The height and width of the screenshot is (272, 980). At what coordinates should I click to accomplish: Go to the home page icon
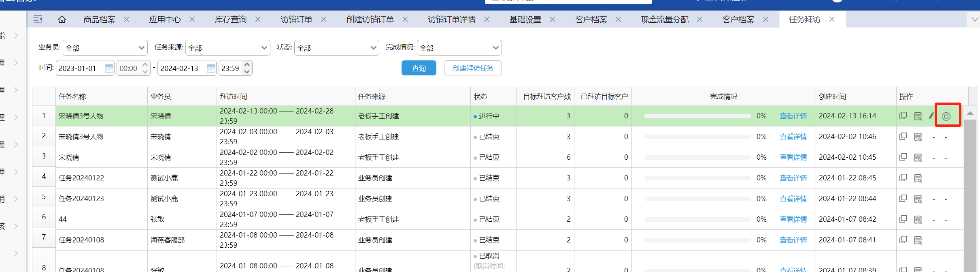(62, 19)
